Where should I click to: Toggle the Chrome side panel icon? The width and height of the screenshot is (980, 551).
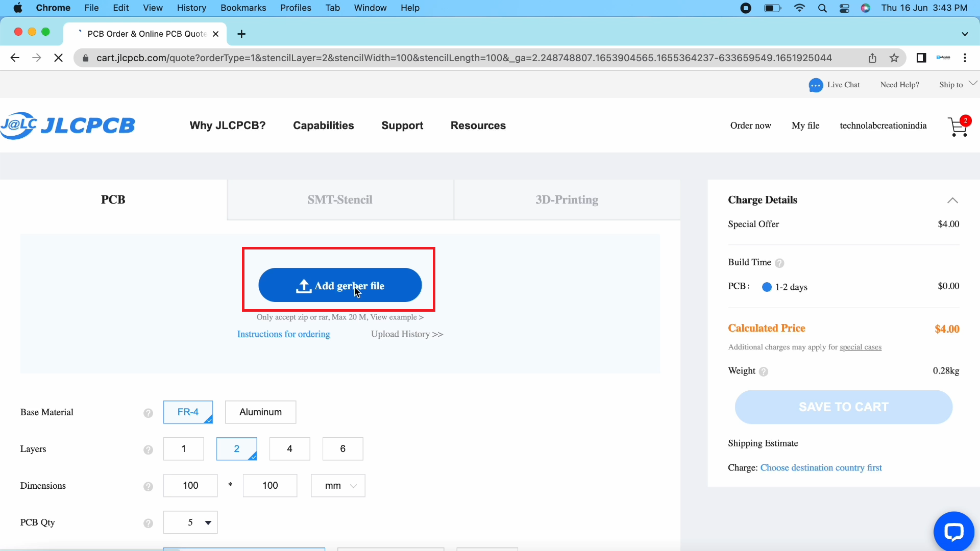click(x=921, y=58)
